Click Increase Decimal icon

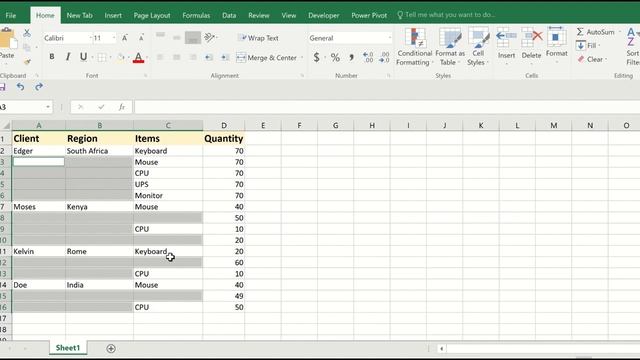coord(368,57)
